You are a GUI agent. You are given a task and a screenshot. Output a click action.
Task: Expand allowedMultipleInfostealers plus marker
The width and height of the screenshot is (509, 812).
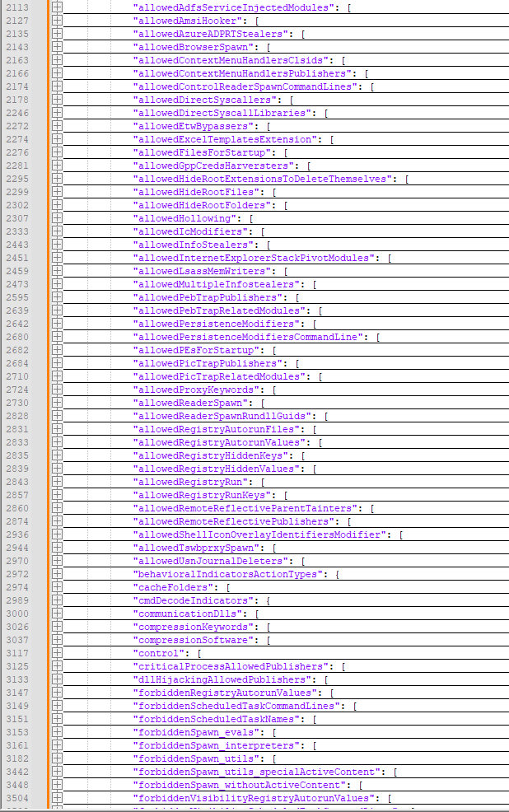[57, 284]
